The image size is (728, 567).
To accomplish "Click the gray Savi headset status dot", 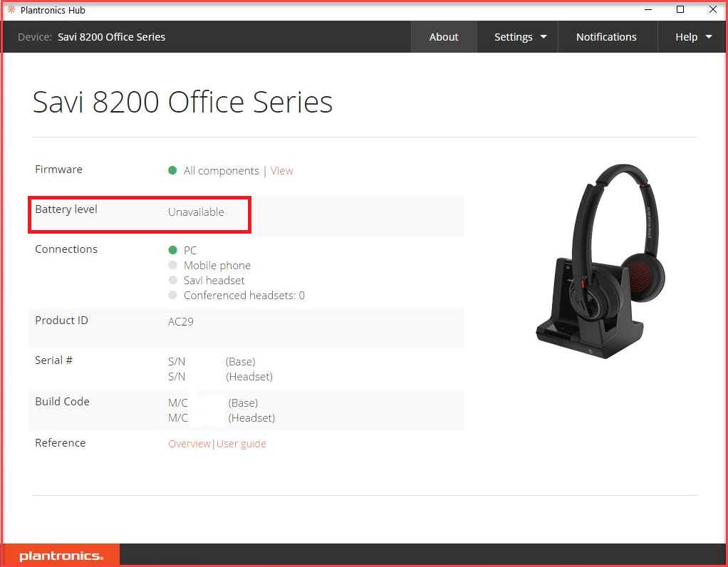I will coord(172,280).
